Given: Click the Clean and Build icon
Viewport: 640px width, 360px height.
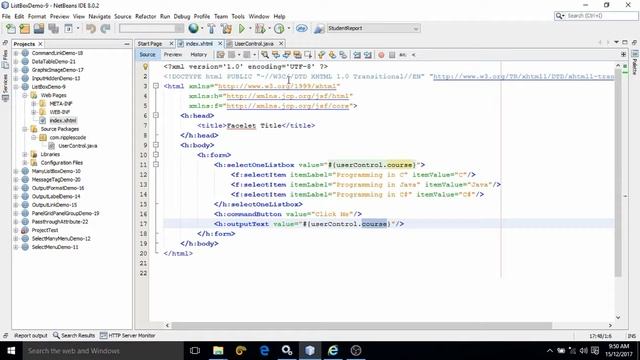Looking at the screenshot, I should [226, 29].
